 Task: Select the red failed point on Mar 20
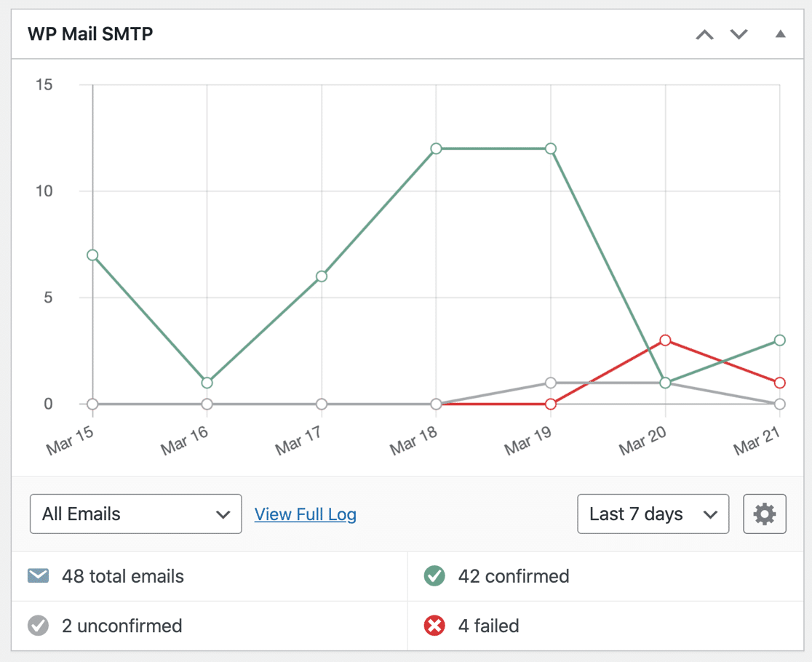pyautogui.click(x=666, y=340)
